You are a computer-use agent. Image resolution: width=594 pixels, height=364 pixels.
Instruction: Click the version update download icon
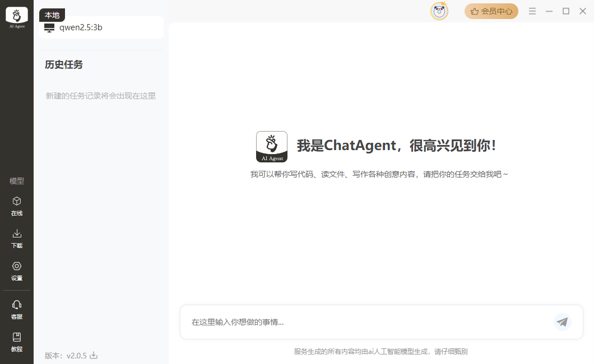pos(94,355)
